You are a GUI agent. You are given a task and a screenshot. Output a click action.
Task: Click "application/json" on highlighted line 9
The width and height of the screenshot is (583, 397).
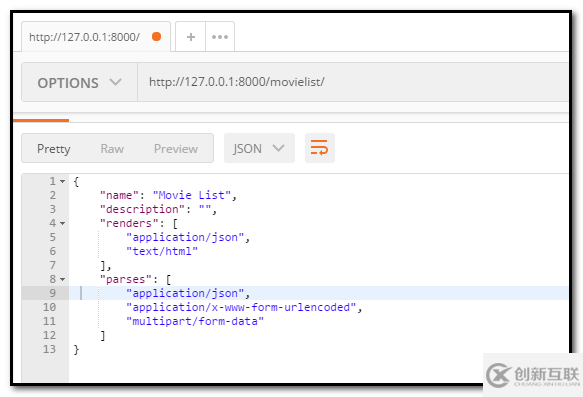click(185, 293)
